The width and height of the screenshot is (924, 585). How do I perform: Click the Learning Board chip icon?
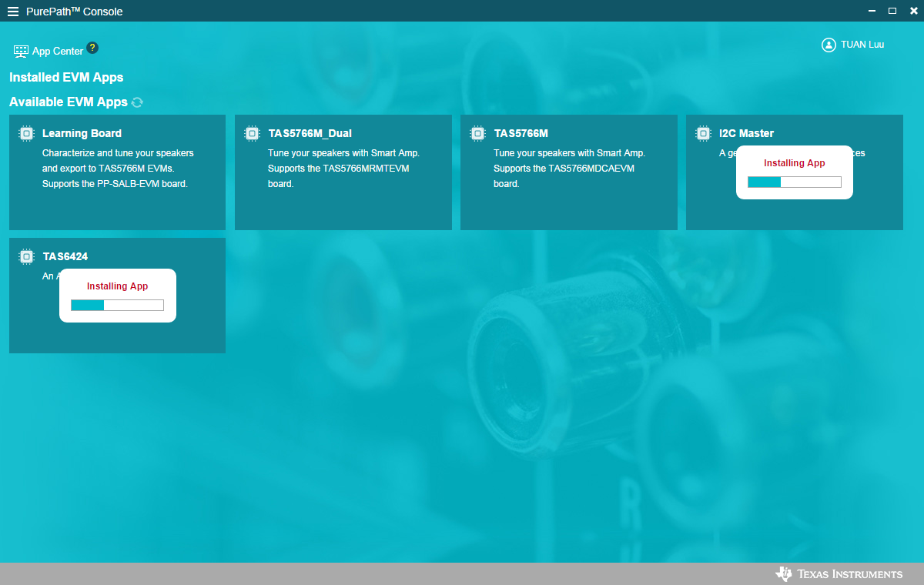(26, 133)
